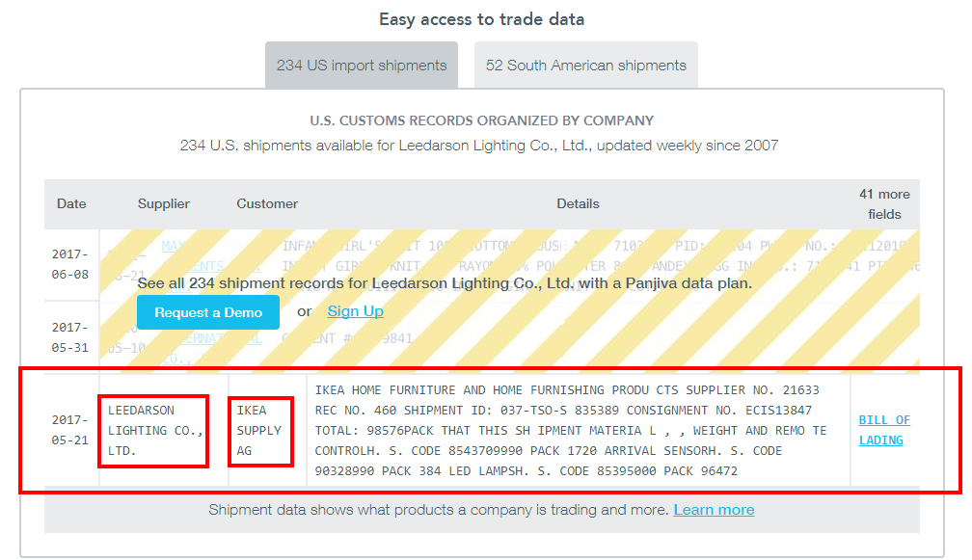This screenshot has width=972, height=560.
Task: Click the Easy access to trade data heading
Action: tap(481, 19)
